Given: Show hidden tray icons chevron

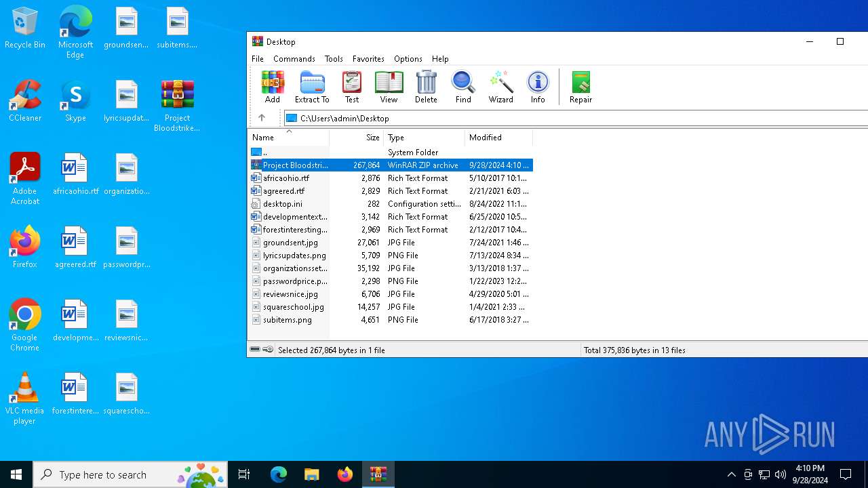Looking at the screenshot, I should pyautogui.click(x=731, y=474).
